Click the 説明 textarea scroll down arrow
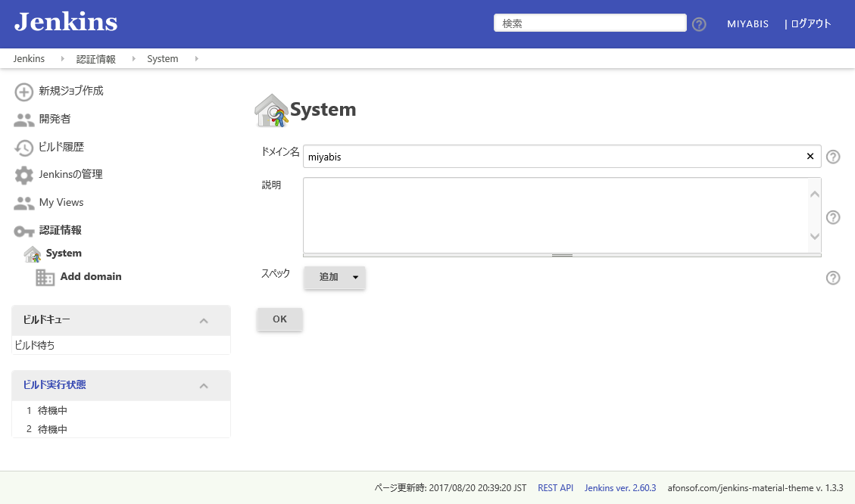This screenshot has height=504, width=855. click(x=815, y=236)
